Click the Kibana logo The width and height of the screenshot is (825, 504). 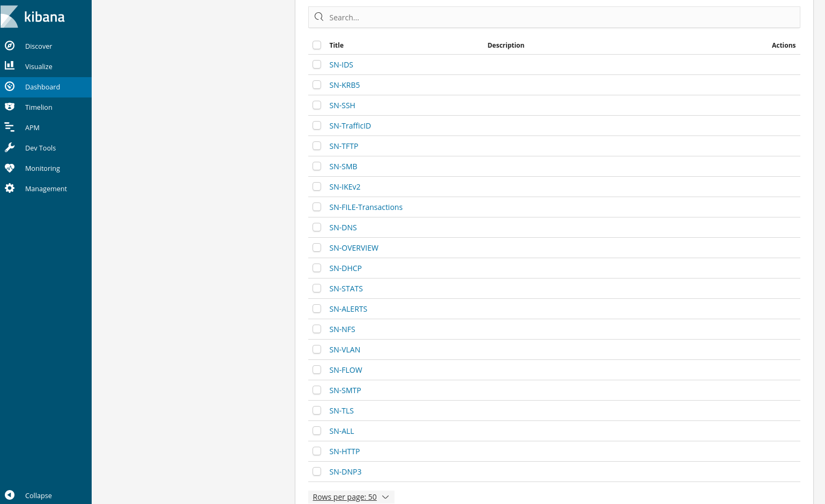point(33,17)
